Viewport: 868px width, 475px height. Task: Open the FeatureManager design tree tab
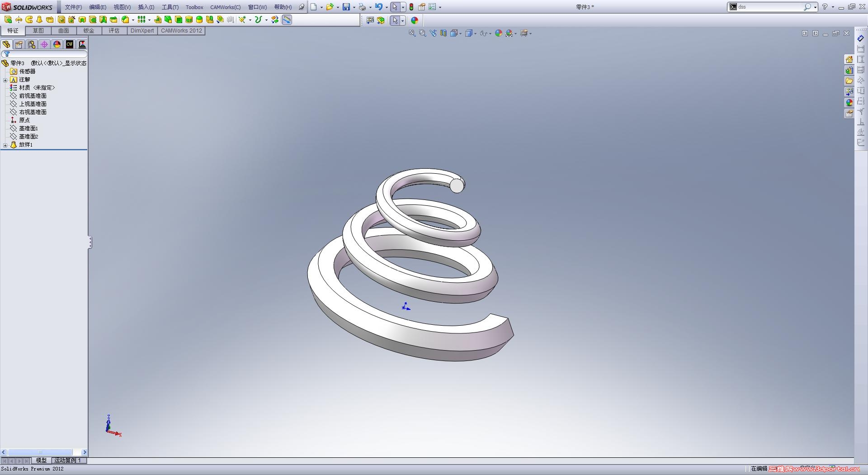pos(6,44)
